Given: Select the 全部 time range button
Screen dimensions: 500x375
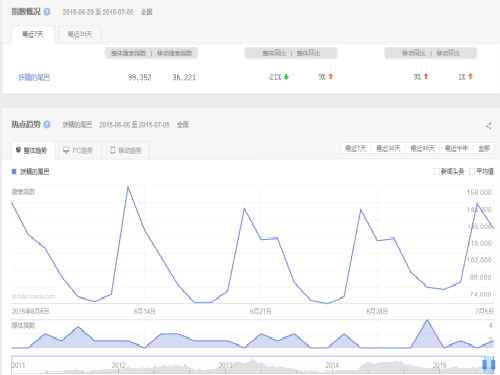Looking at the screenshot, I should point(484,148).
